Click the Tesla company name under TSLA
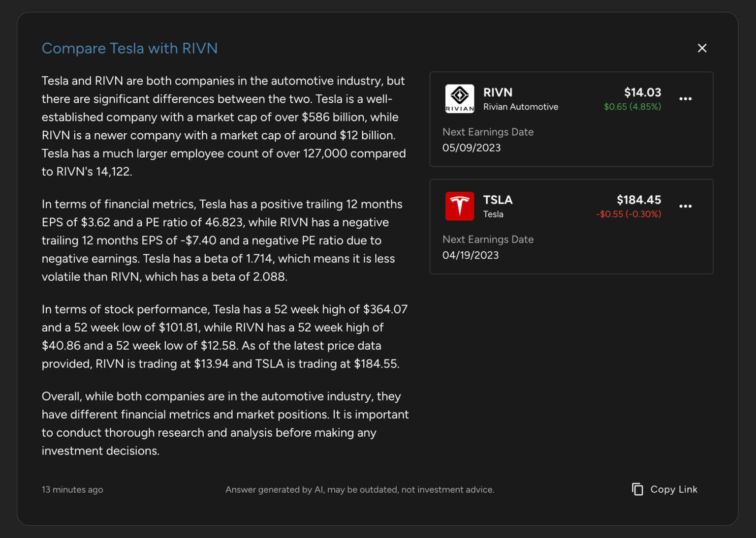756x538 pixels. pos(493,214)
